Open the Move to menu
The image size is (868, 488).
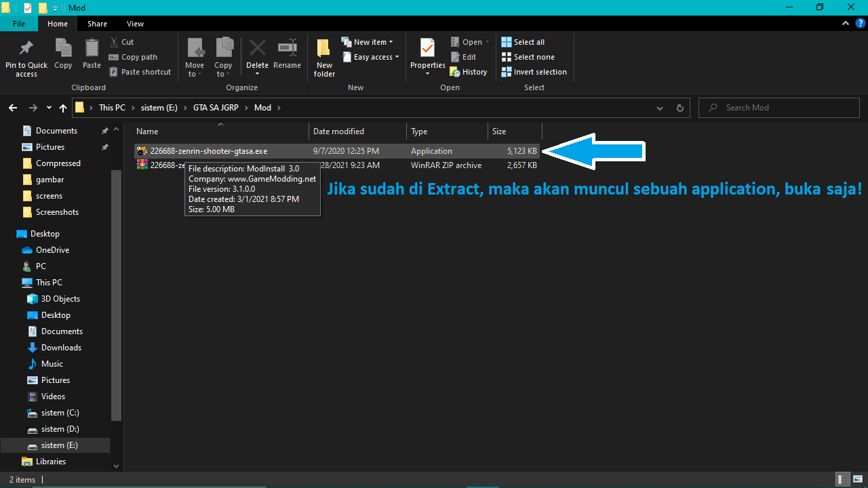click(x=195, y=58)
